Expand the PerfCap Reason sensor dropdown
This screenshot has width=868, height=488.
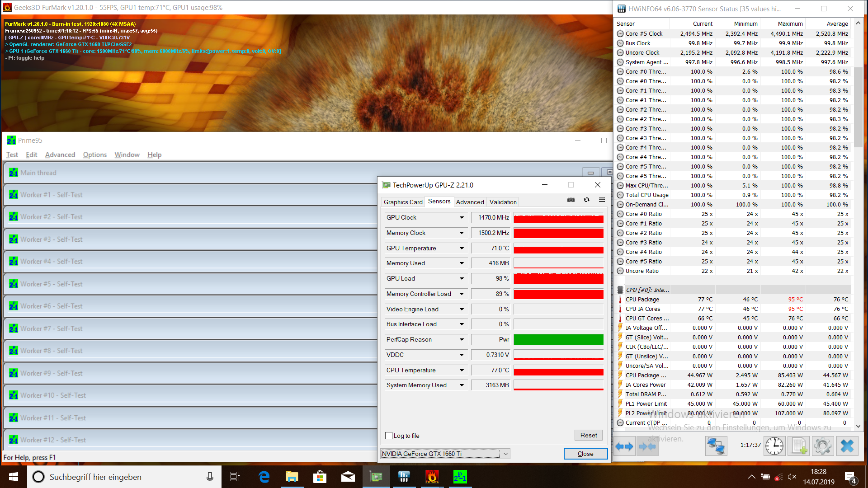coord(462,339)
